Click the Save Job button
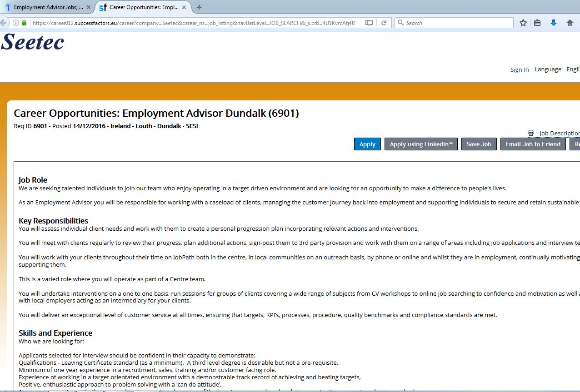Viewport: 580px width, 392px height. pyautogui.click(x=479, y=144)
